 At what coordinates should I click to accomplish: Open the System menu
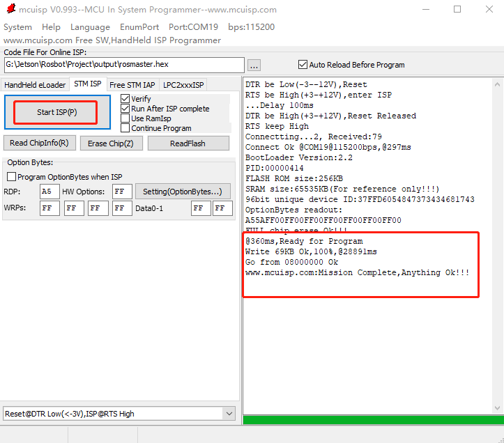click(17, 27)
